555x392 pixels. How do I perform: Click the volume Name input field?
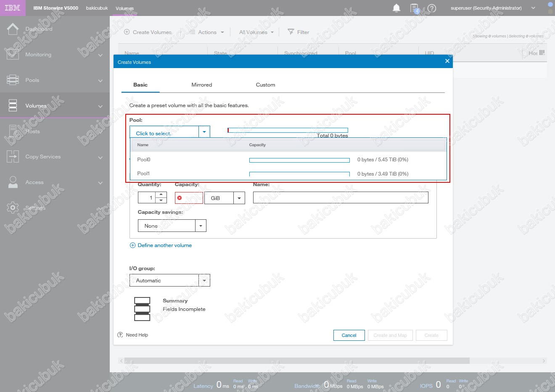341,197
